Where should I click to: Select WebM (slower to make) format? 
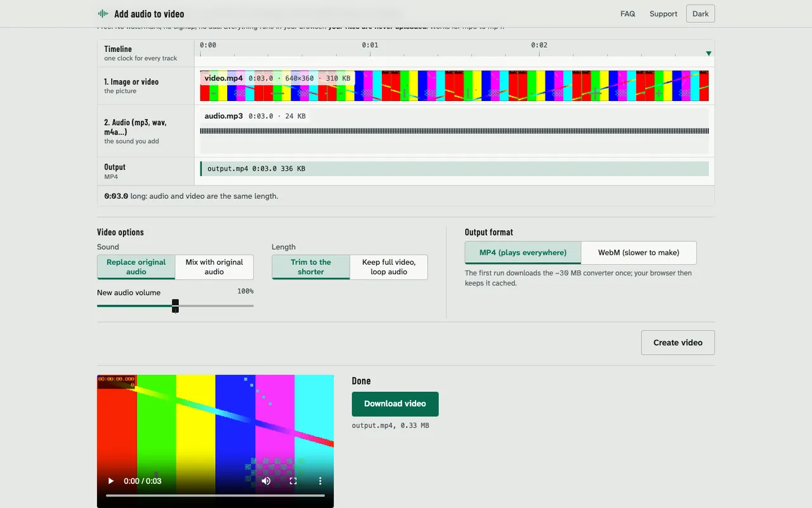639,253
